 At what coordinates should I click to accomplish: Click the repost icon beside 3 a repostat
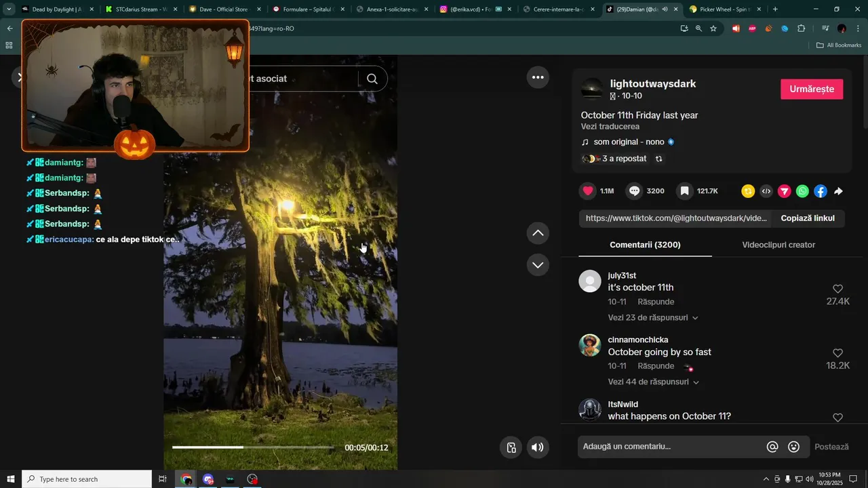coord(658,159)
